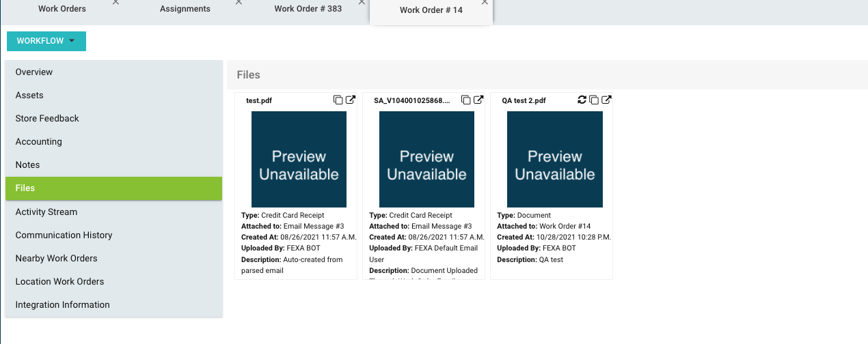Go to Activity Stream in sidebar
868x344 pixels.
click(x=46, y=212)
